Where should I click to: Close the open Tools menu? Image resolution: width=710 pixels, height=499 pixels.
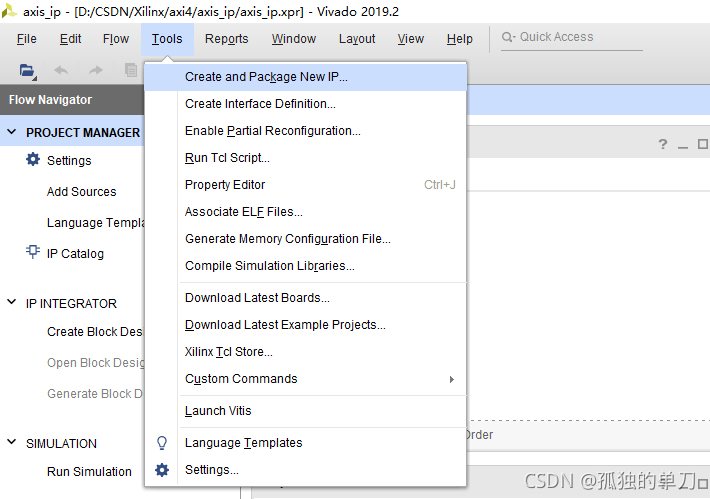tap(167, 39)
